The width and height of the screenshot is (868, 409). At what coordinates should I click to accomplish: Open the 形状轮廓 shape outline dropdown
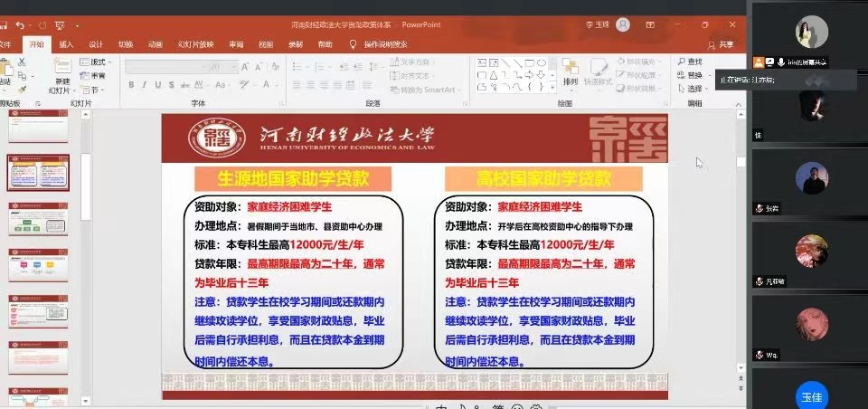coord(639,75)
